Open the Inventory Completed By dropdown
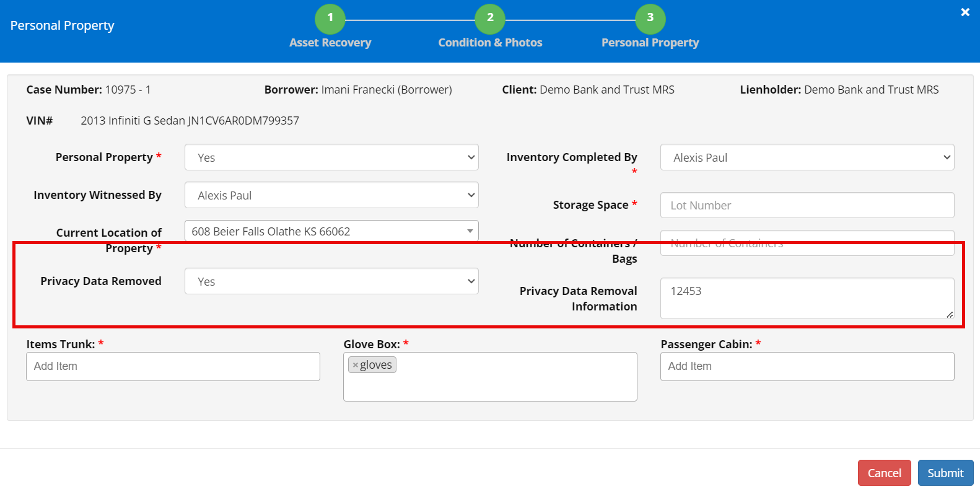 (x=807, y=157)
